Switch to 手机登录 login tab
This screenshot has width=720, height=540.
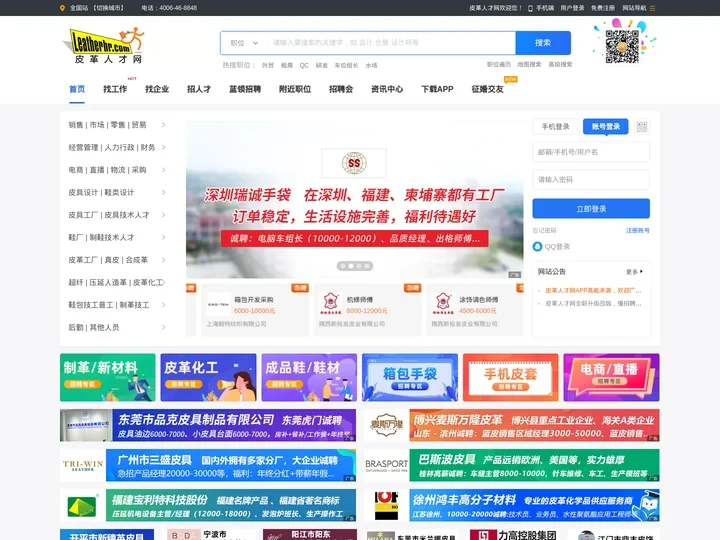555,127
